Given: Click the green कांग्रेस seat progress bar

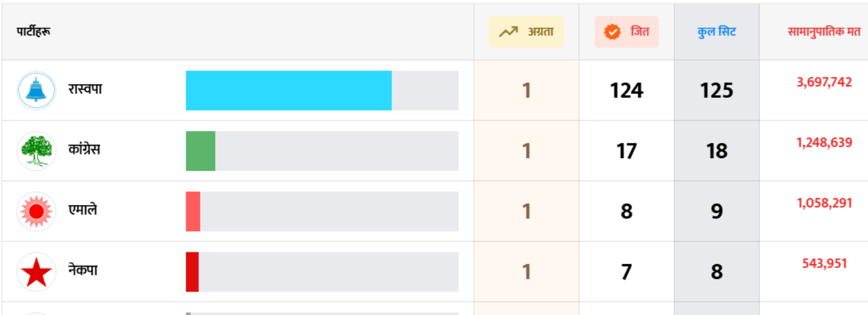Looking at the screenshot, I should click(x=200, y=151).
